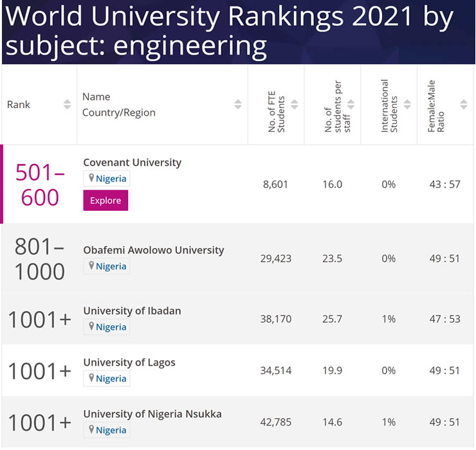Click students per staff value 25.7

(333, 319)
